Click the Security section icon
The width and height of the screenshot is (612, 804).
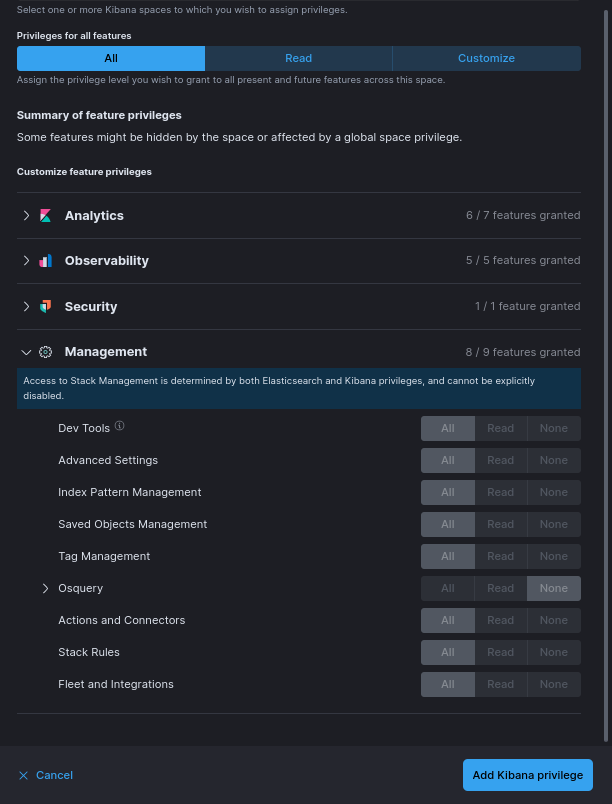pos(45,306)
